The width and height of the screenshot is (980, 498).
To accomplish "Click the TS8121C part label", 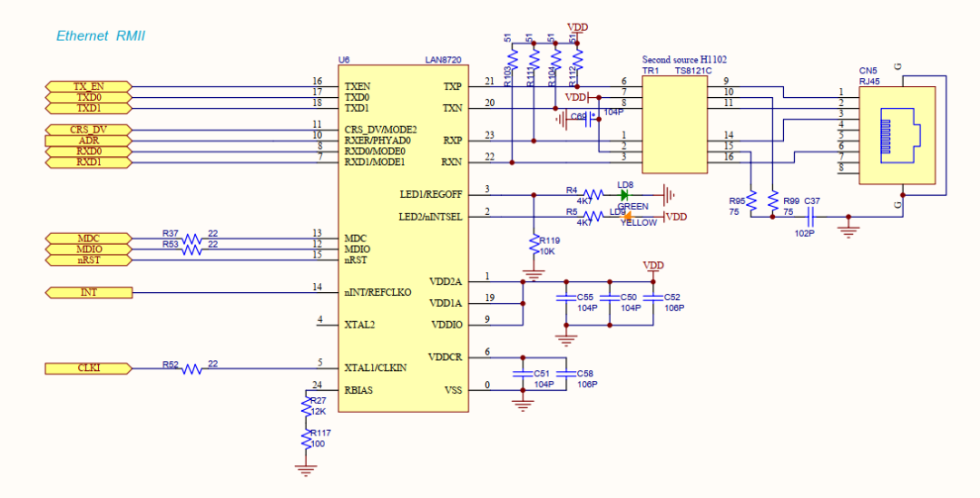I will [693, 72].
